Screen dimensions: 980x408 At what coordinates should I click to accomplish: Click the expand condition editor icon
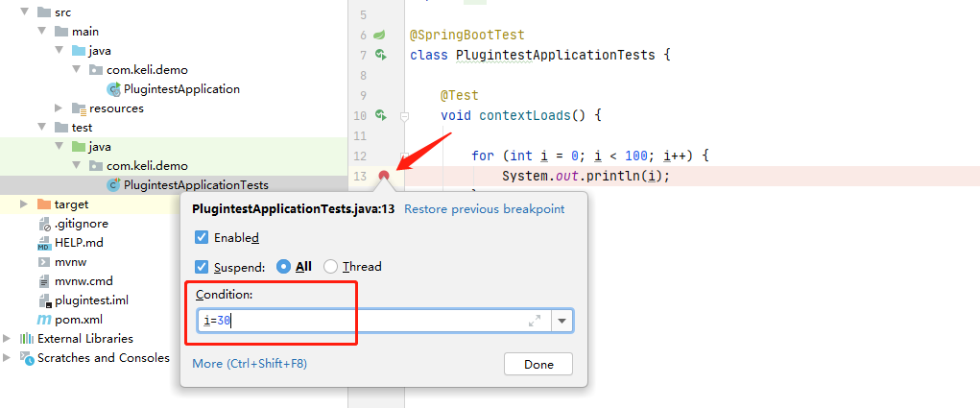click(535, 321)
